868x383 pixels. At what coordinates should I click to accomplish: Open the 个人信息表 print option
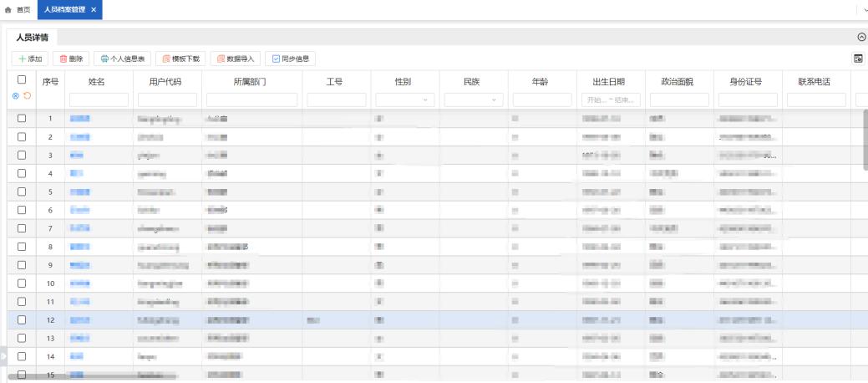tap(123, 59)
